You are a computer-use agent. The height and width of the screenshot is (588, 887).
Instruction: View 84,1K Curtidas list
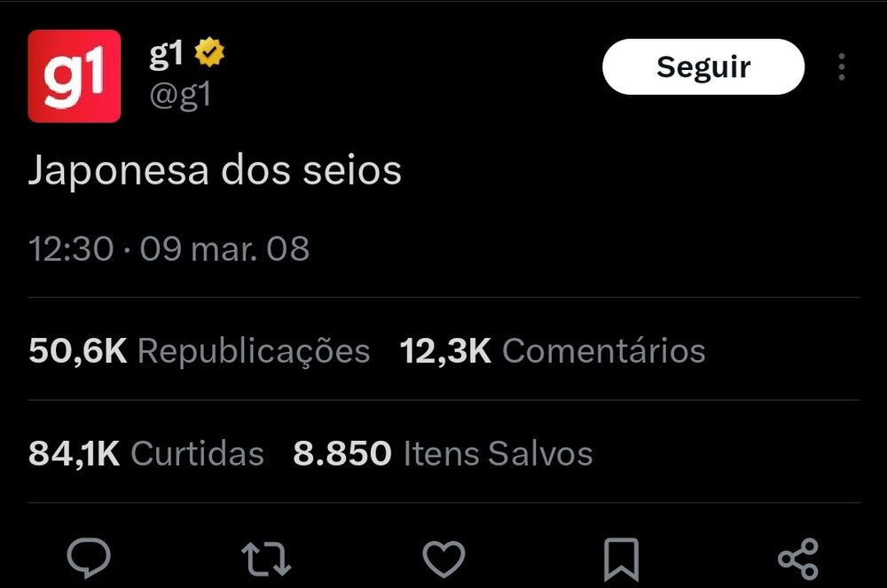pos(146,453)
